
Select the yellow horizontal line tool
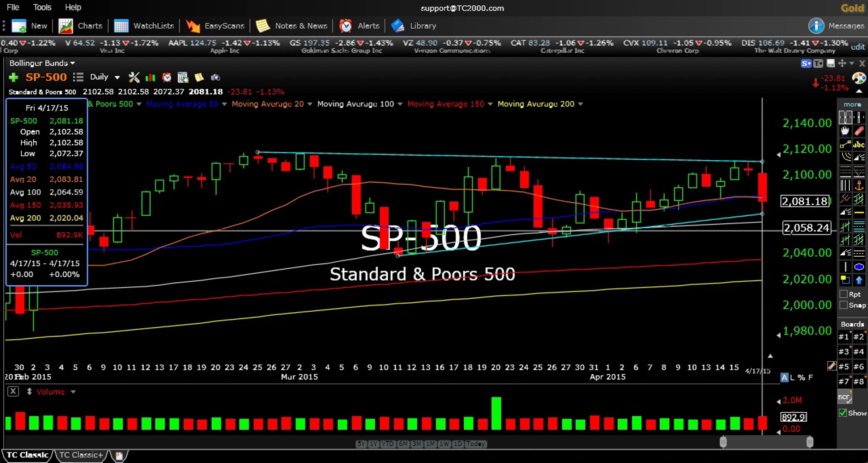click(859, 212)
